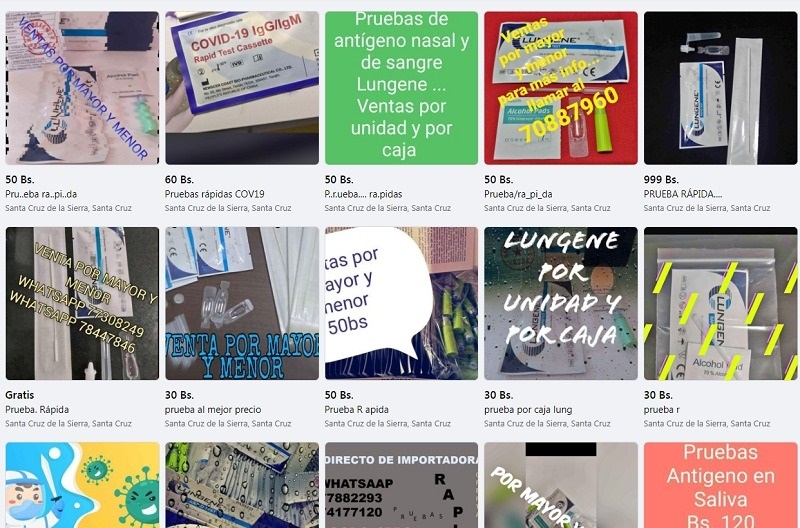Viewport: 800px width, 528px height.
Task: Open the 'DIRECTO DE IMPORTADORA' listing image
Action: click(402, 485)
